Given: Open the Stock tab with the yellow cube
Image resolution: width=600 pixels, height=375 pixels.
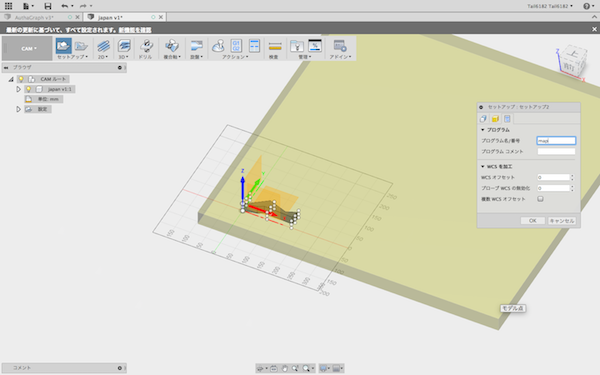Looking at the screenshot, I should [495, 119].
